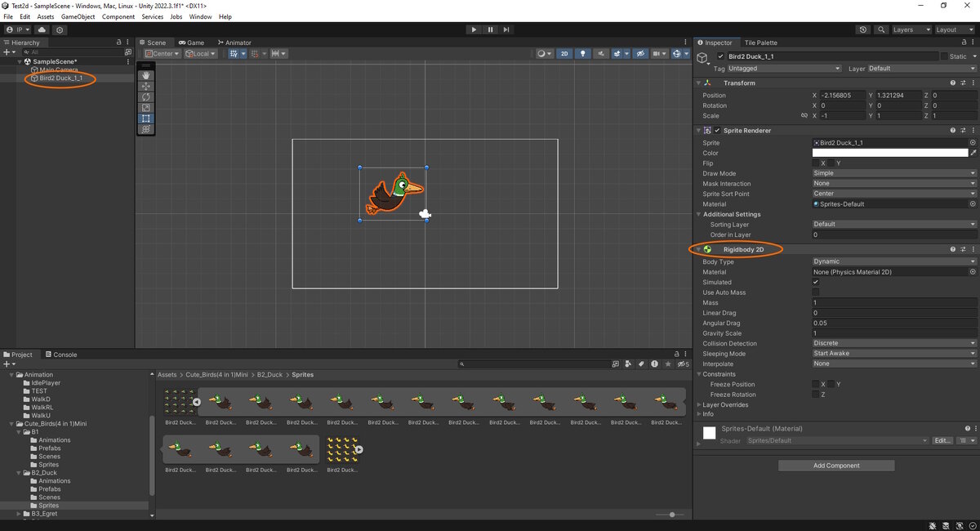Toggle hidden objects visibility in Scene view
Screen dimensions: 980x531
[641, 54]
